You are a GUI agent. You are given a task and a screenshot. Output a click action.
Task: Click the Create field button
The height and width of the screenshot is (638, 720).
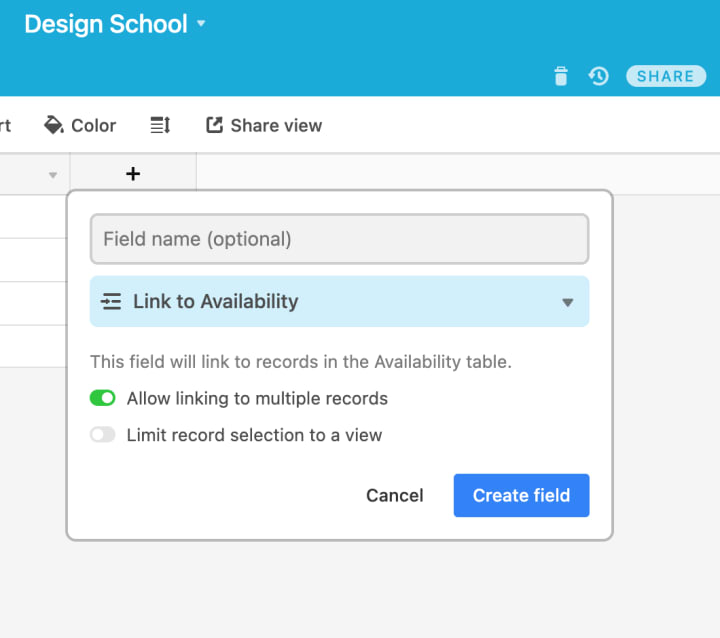[521, 495]
